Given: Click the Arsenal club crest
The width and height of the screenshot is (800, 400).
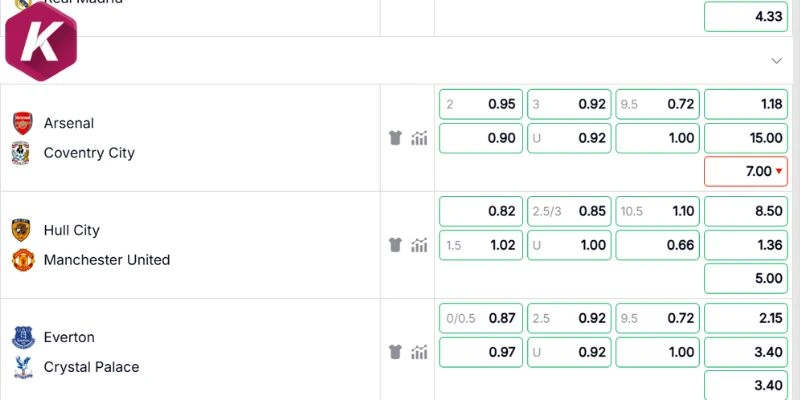Looking at the screenshot, I should click(22, 123).
